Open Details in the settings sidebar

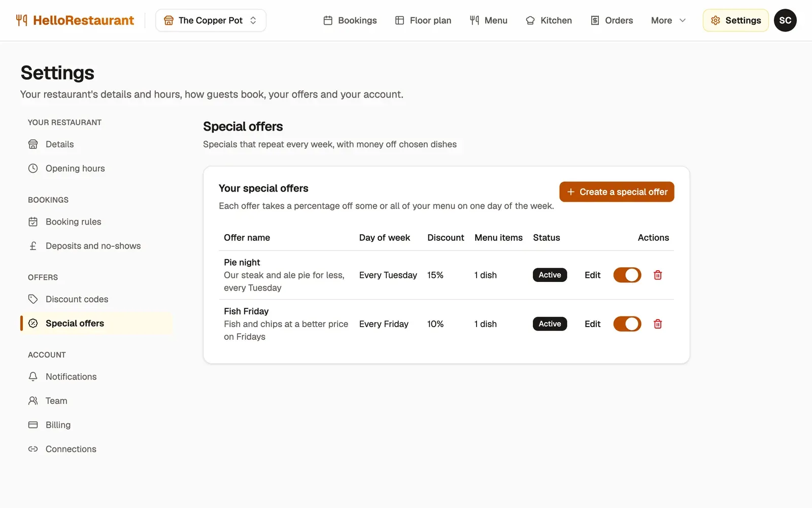(96, 144)
